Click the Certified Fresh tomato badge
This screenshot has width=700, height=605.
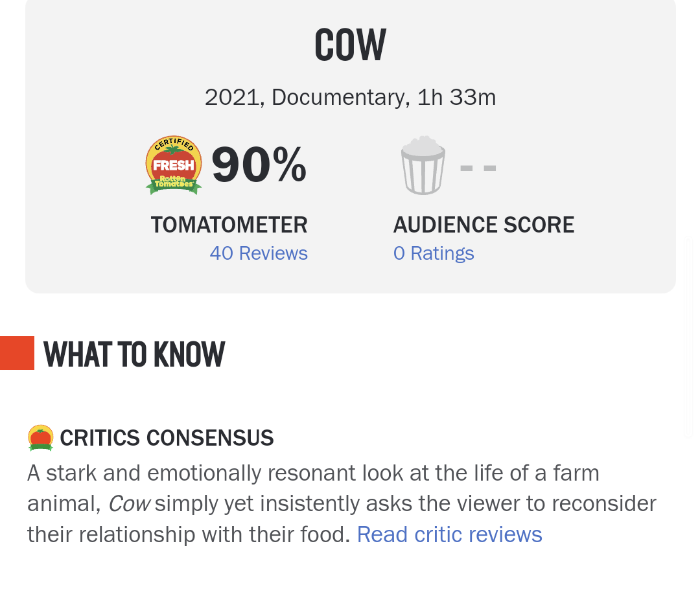174,165
